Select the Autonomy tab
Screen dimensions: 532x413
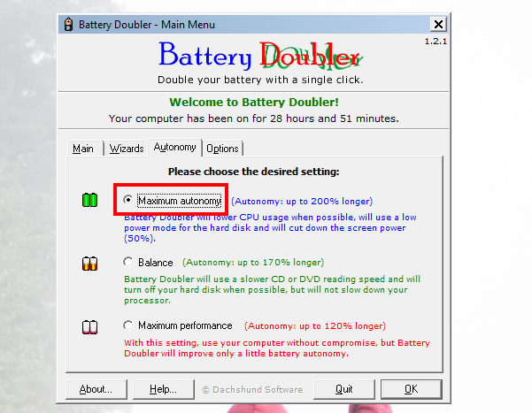(x=174, y=147)
